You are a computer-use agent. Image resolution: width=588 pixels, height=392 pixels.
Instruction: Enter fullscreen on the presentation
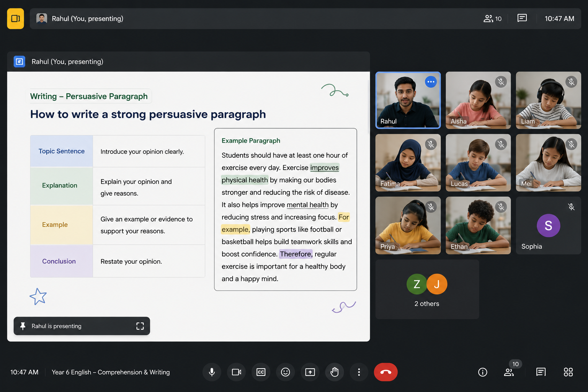(x=140, y=326)
